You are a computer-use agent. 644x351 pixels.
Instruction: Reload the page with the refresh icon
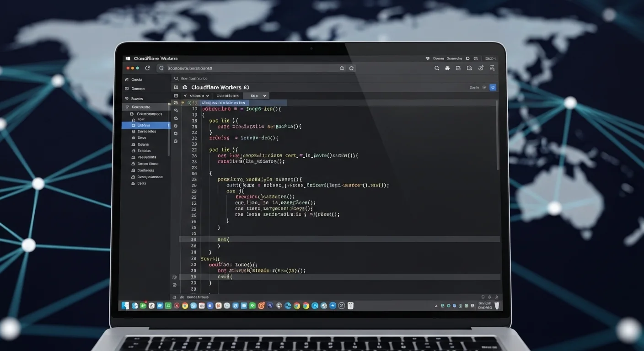point(147,68)
